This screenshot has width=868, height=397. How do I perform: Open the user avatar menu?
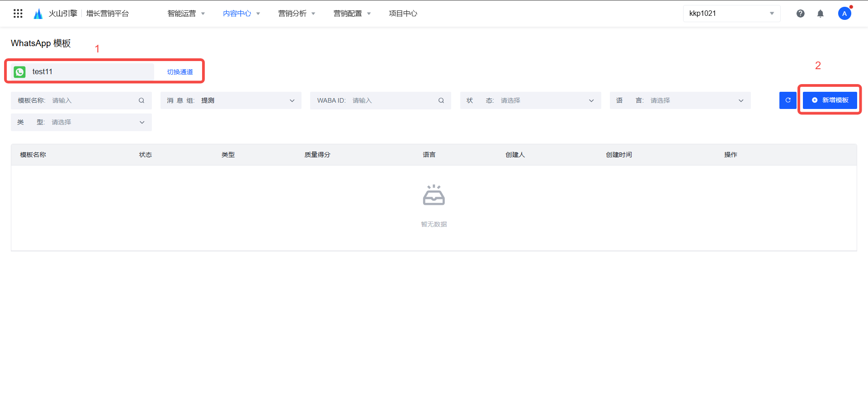click(844, 14)
